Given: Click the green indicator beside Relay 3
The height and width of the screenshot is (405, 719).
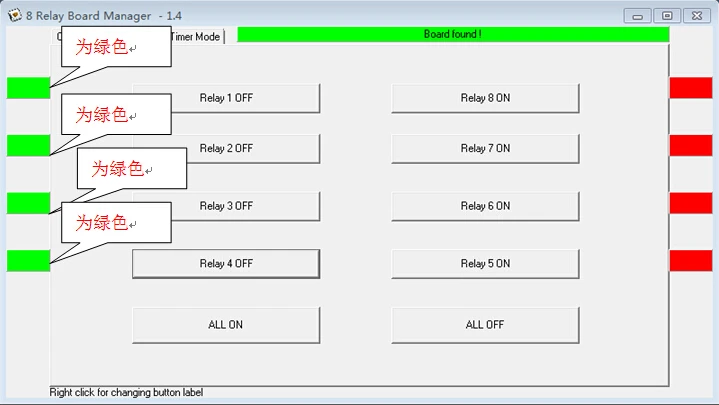Looking at the screenshot, I should [x=28, y=203].
